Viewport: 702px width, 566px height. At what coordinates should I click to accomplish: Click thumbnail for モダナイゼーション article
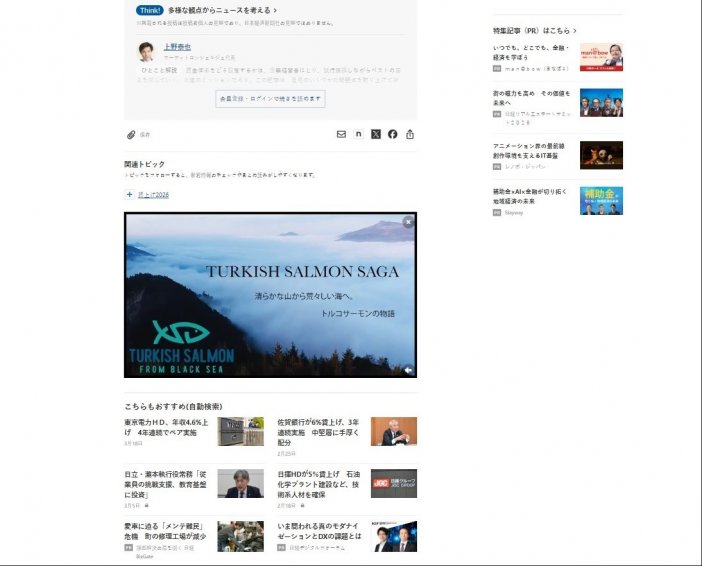[394, 536]
